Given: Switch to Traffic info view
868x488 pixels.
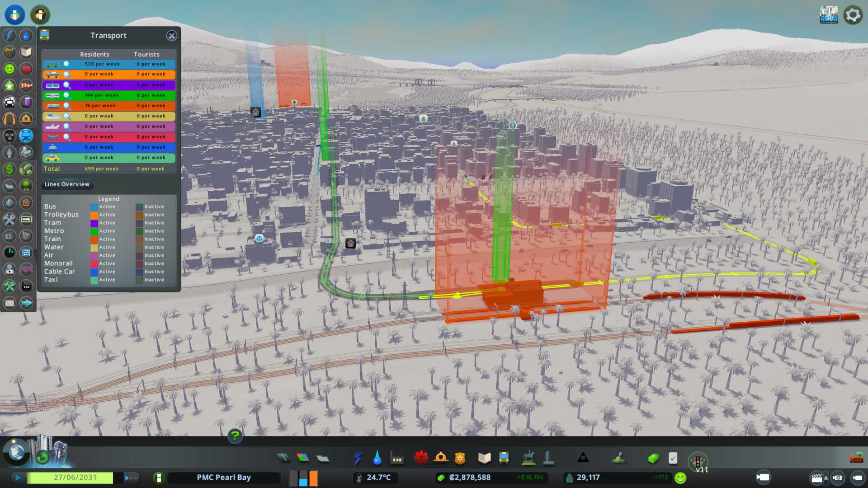Looking at the screenshot, I should [9, 102].
